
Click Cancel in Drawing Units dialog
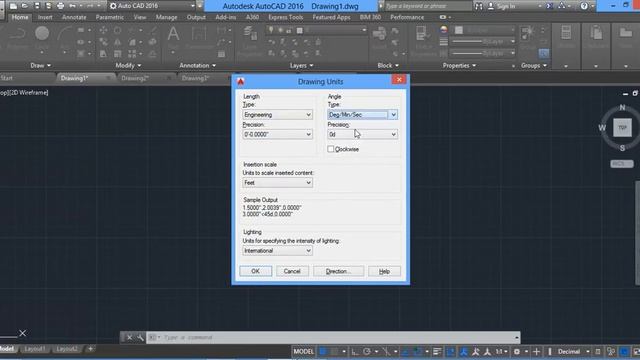pyautogui.click(x=292, y=271)
